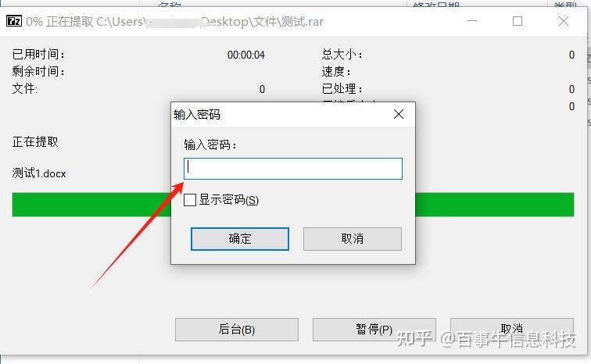Pause extraction using 暂停(P)
Screen dimensions: 591x364
click(x=374, y=330)
